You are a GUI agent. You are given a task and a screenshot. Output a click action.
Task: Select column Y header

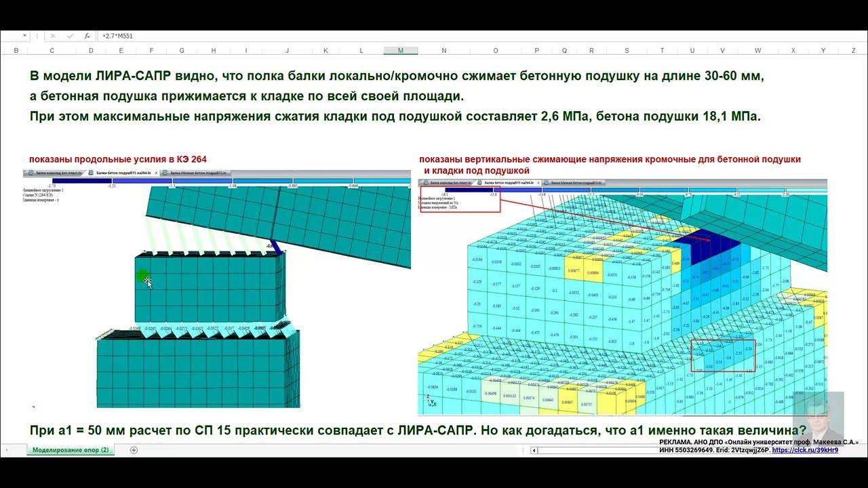(x=823, y=51)
